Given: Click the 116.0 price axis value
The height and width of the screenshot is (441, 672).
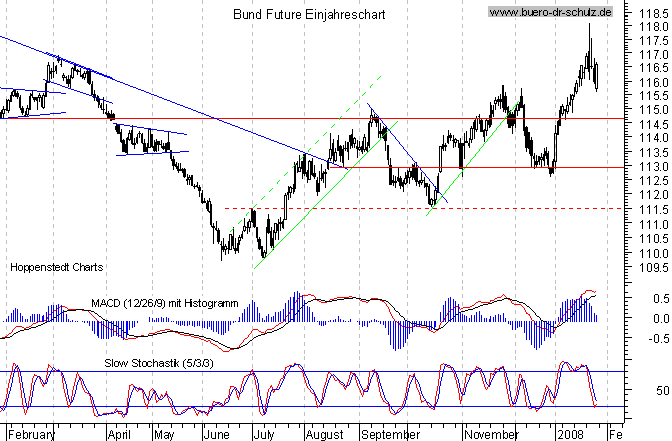Looking at the screenshot, I should point(653,82).
